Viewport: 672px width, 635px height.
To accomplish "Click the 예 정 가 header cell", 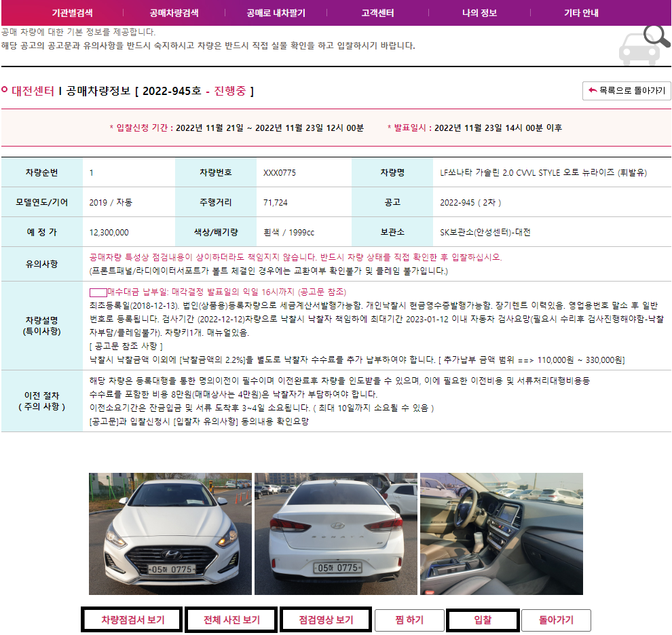I will pyautogui.click(x=41, y=232).
